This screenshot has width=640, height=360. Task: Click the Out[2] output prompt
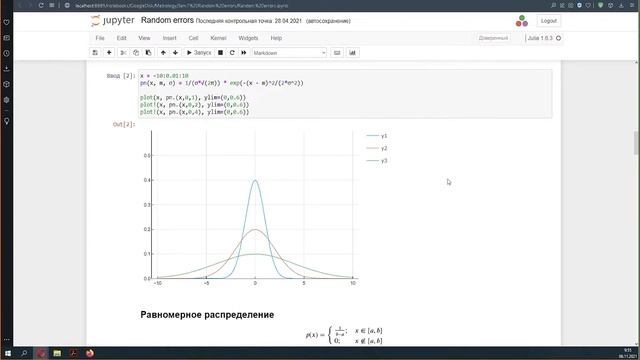(124, 124)
